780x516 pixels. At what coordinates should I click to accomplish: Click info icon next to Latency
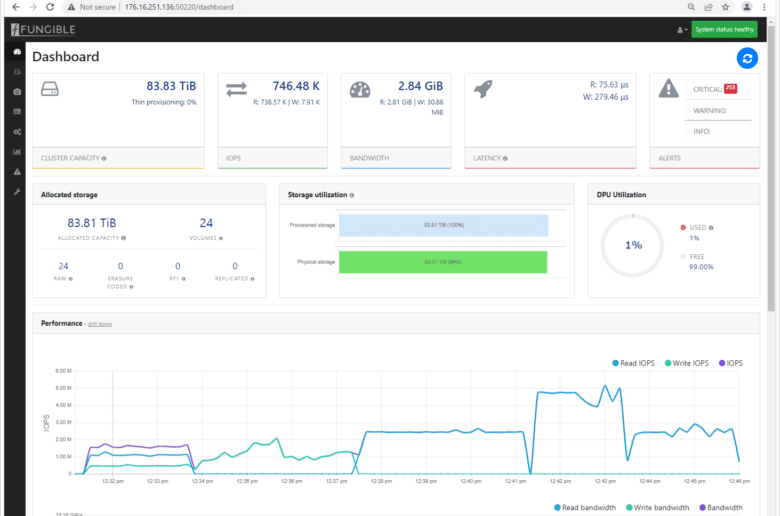pos(505,159)
